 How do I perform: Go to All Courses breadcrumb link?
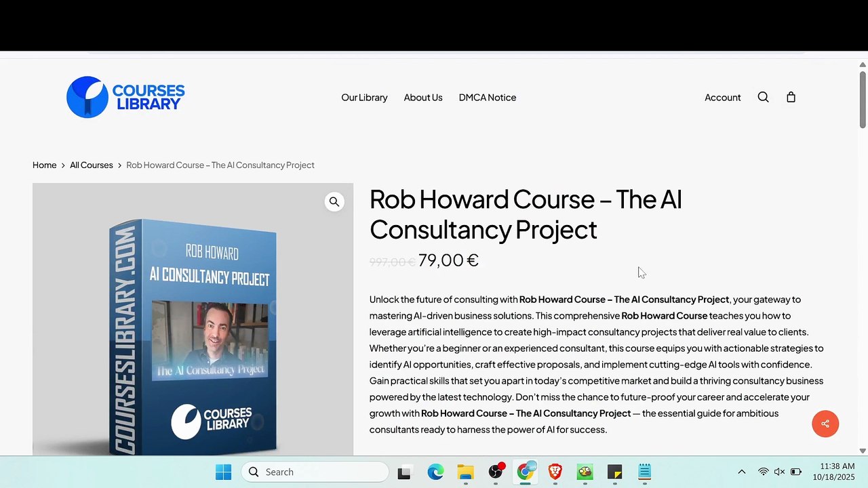pos(92,165)
